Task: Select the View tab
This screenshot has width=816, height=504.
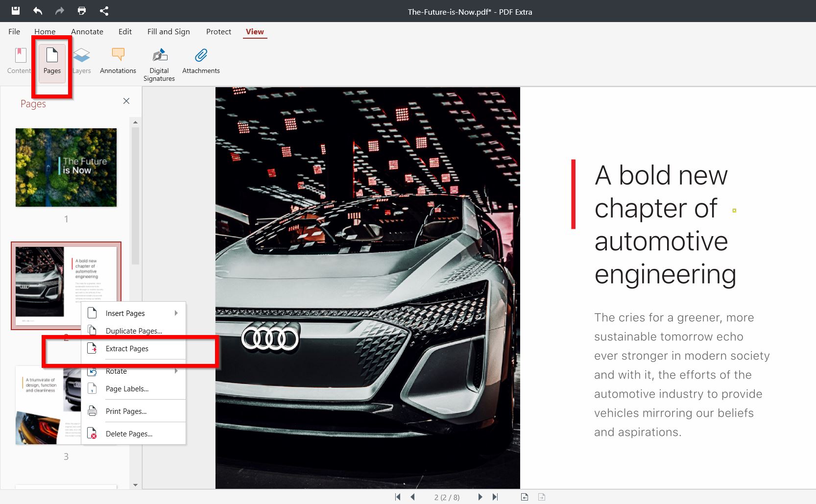Action: (255, 31)
